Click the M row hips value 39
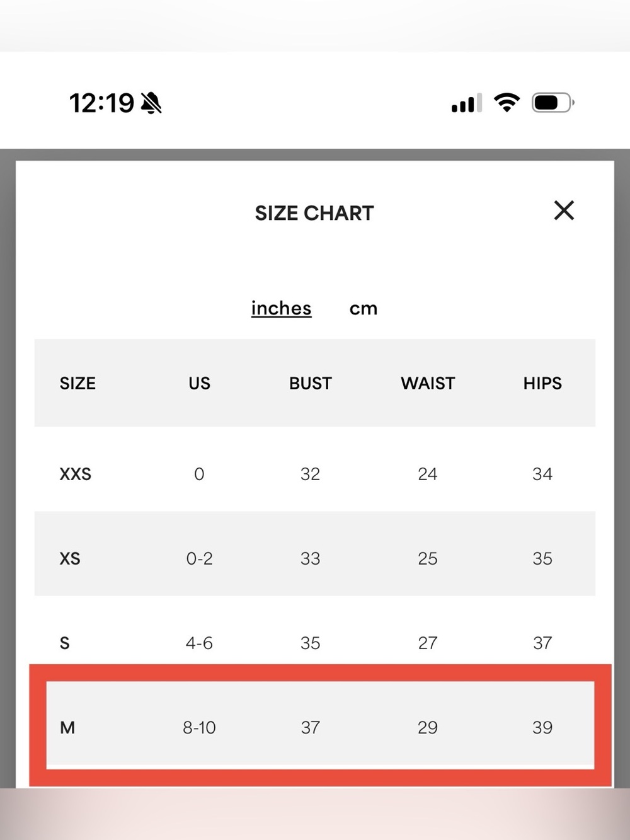Image resolution: width=630 pixels, height=840 pixels. [542, 727]
